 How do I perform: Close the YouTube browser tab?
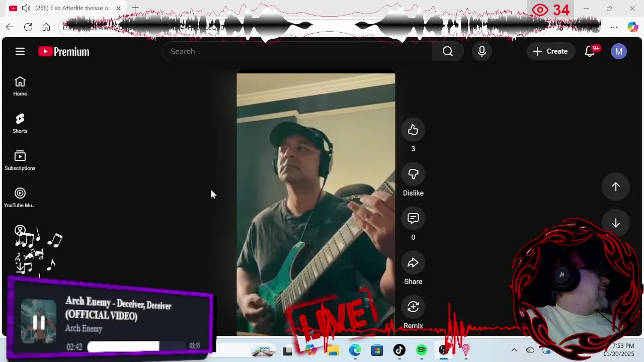coord(119,8)
